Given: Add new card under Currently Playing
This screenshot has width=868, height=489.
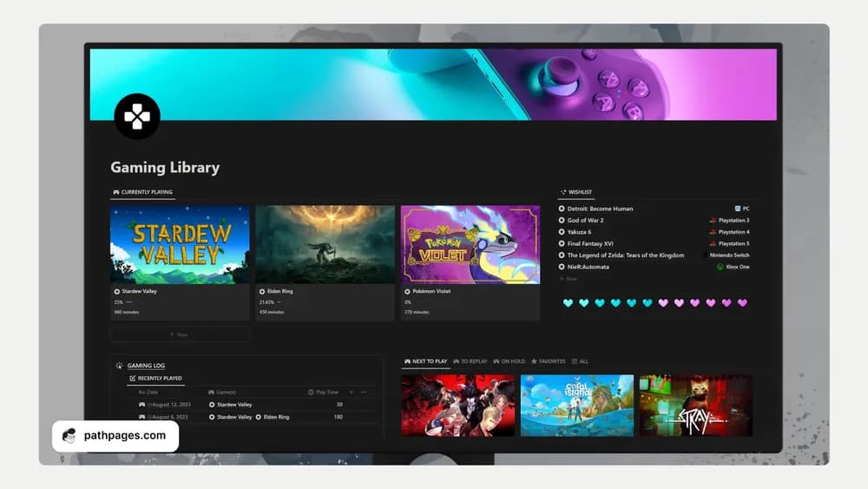Looking at the screenshot, I should pos(180,334).
